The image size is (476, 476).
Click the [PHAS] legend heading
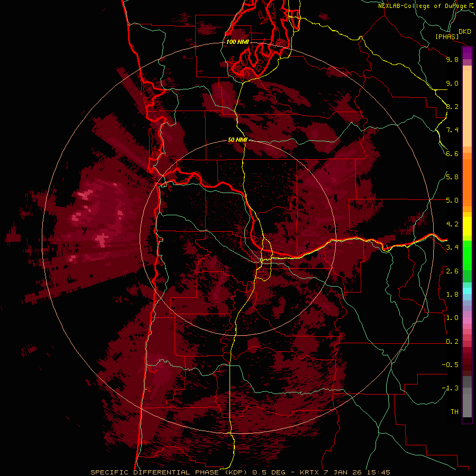coord(447,36)
